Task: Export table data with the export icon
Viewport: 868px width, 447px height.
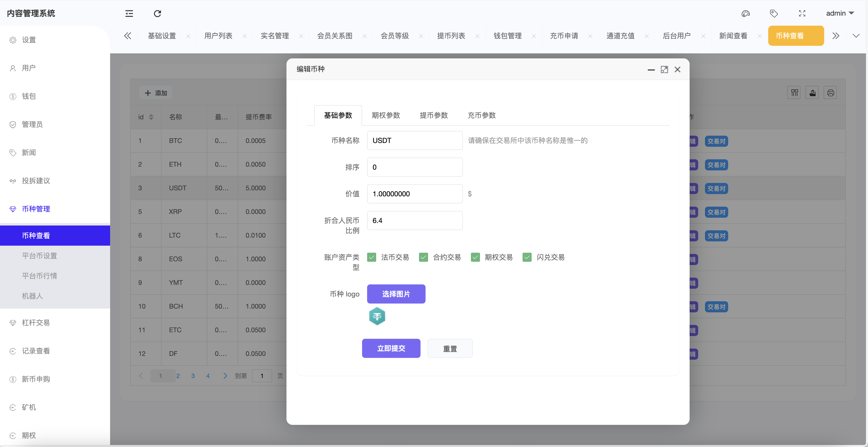Action: tap(812, 92)
